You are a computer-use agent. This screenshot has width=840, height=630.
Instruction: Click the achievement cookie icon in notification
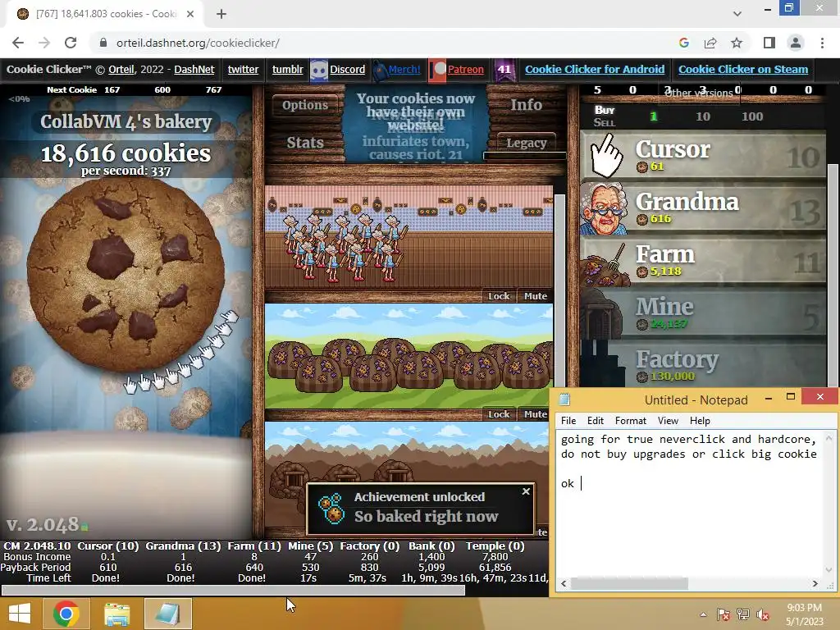331,509
